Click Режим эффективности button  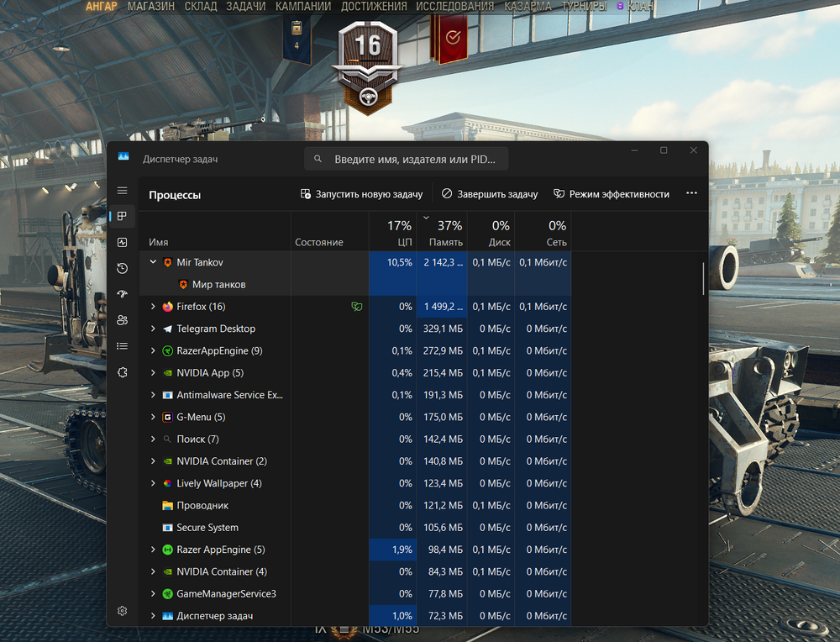coord(612,194)
